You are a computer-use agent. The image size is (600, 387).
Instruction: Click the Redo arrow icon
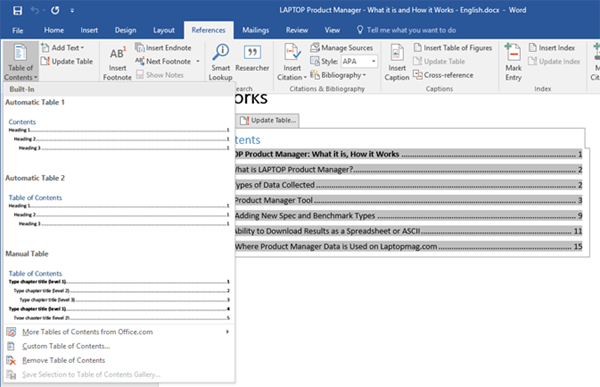55,10
